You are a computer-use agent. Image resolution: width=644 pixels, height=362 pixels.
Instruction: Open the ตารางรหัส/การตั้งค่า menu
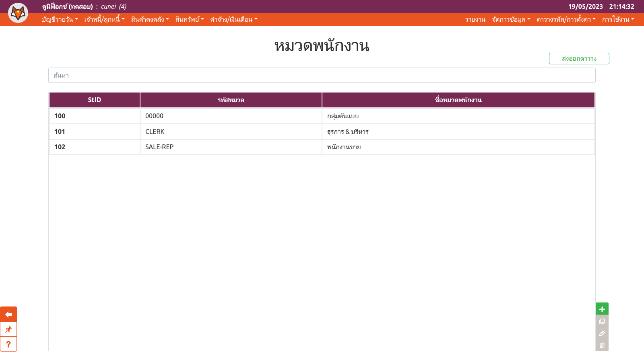[566, 19]
